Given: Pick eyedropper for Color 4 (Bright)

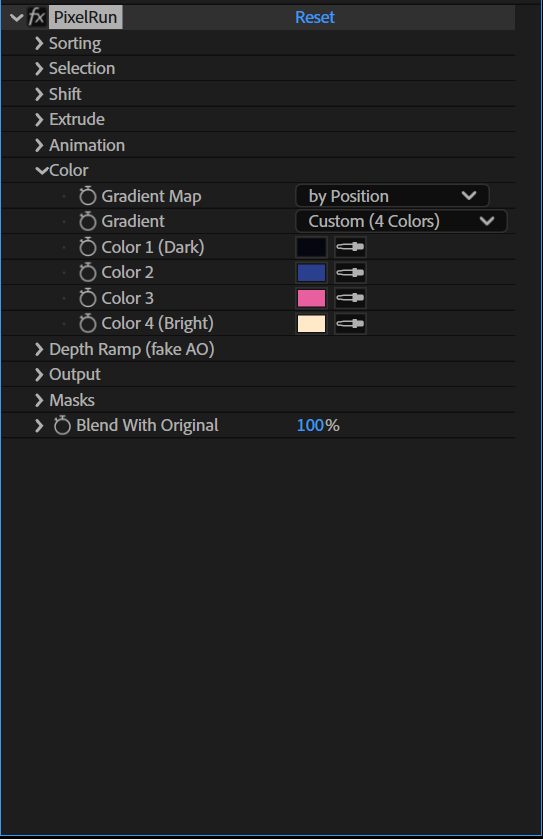Looking at the screenshot, I should [x=350, y=324].
